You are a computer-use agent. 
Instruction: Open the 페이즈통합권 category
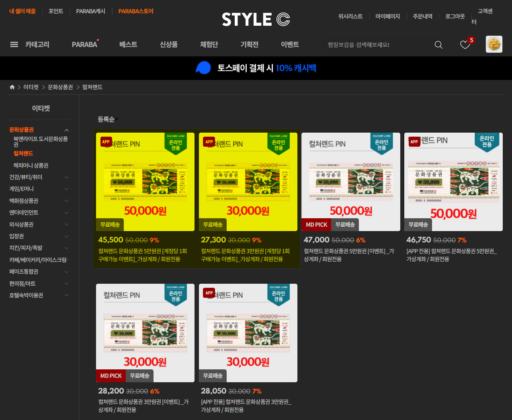click(24, 272)
